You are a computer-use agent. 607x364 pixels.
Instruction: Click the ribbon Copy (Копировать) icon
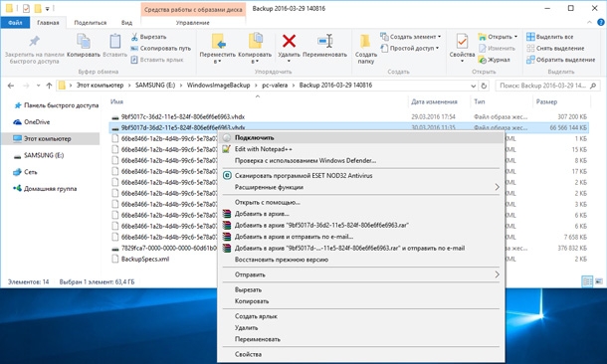(x=84, y=41)
